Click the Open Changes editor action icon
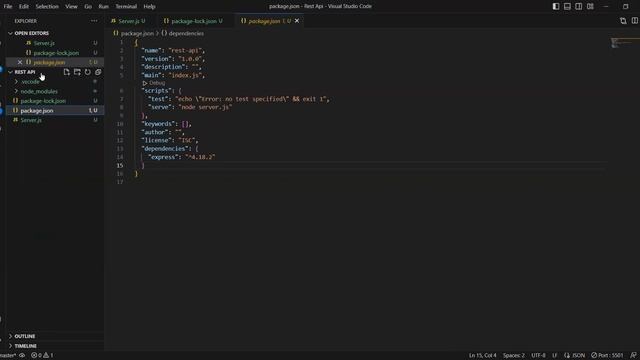 pos(623,21)
